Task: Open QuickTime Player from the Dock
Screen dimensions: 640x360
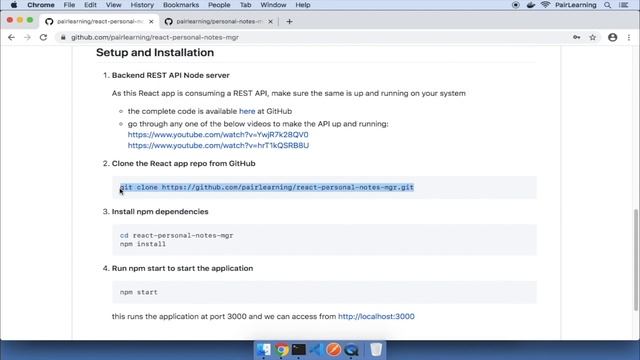Action: (351, 350)
